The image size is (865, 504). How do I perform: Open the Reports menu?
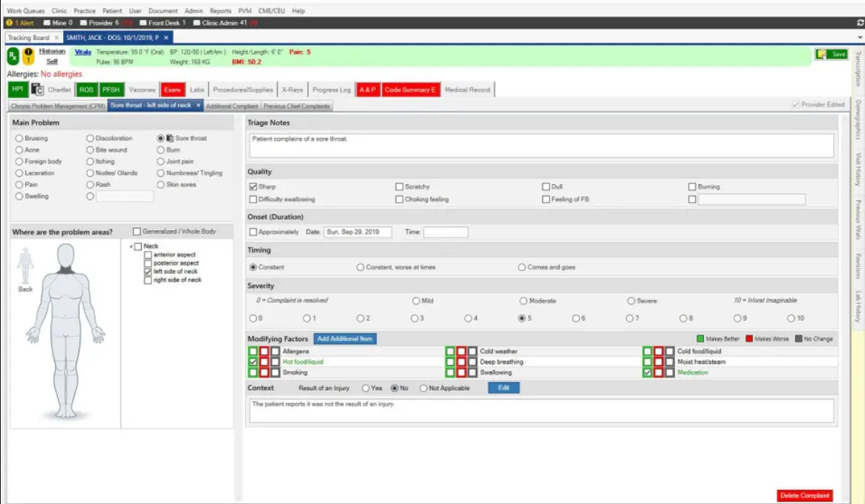pyautogui.click(x=221, y=11)
